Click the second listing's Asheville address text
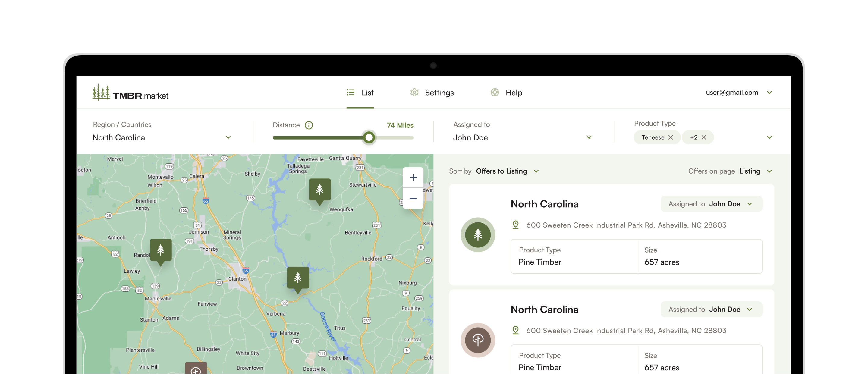 coord(626,331)
